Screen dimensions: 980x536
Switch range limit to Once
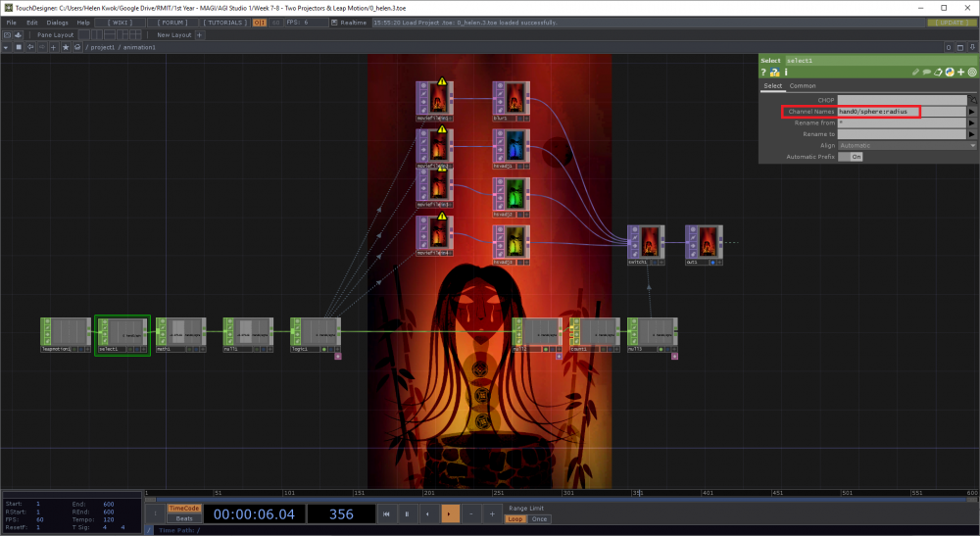tap(539, 519)
